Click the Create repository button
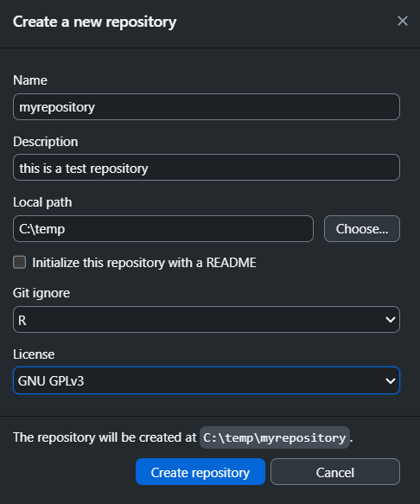 coord(200,472)
